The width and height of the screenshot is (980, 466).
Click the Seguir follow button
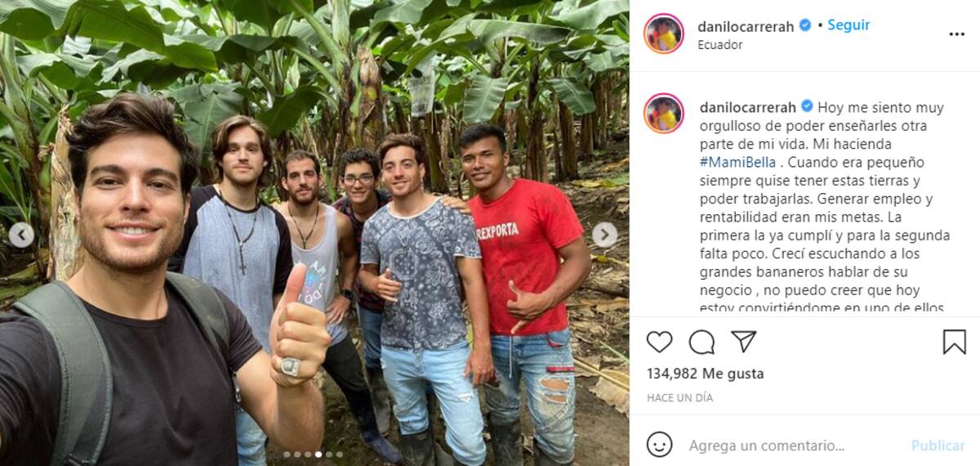coord(849,25)
